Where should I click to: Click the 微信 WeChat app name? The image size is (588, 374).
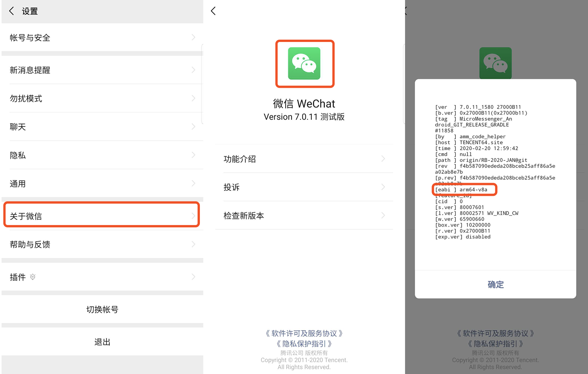[304, 104]
